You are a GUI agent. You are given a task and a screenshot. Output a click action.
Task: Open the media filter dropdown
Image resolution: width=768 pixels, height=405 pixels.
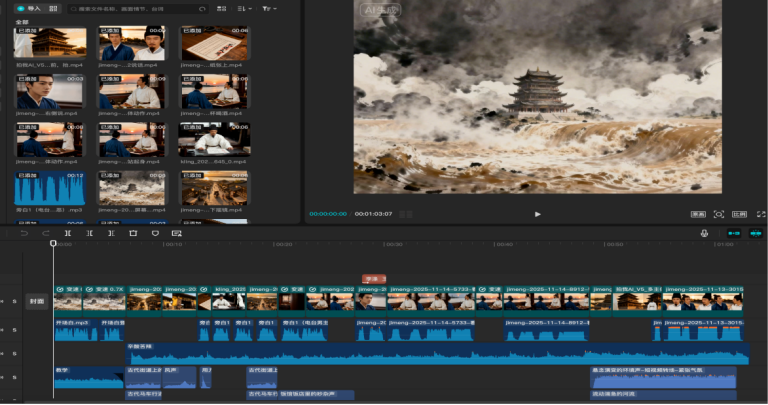(269, 8)
